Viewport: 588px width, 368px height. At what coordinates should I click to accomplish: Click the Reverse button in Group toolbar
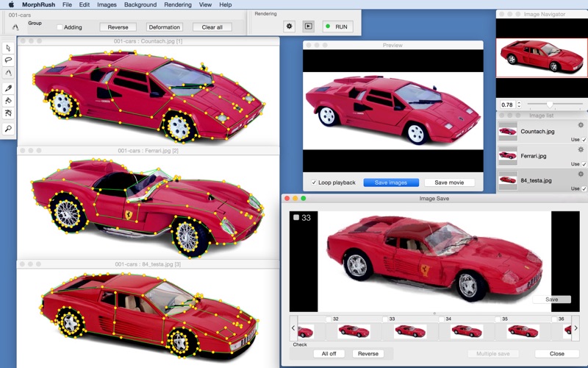pyautogui.click(x=118, y=27)
